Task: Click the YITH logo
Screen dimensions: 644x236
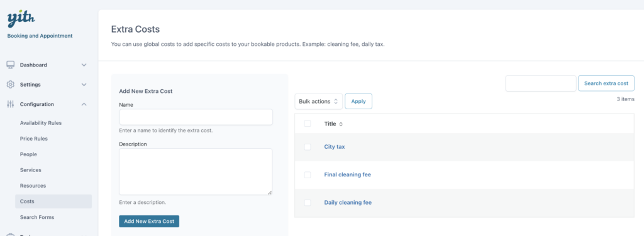Action: point(21,18)
